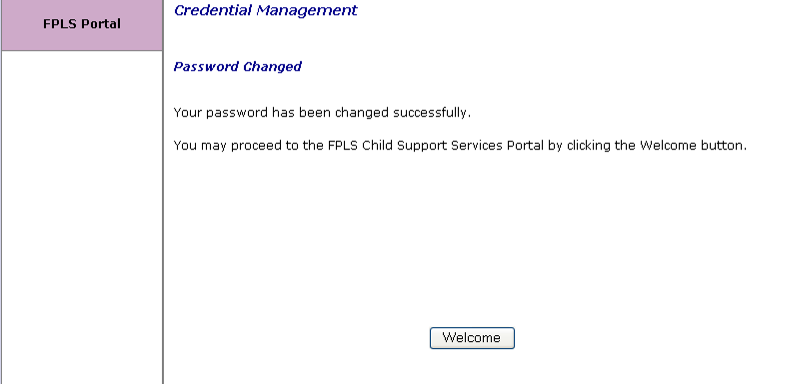Click the word 'Portal' in the purple sidebar box
The image size is (790, 384).
point(102,24)
